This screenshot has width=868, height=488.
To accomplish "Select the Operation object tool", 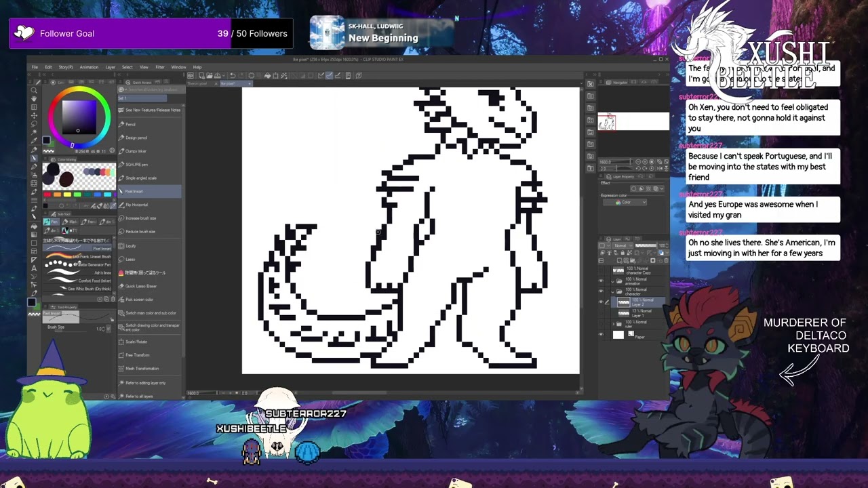I will (x=34, y=107).
